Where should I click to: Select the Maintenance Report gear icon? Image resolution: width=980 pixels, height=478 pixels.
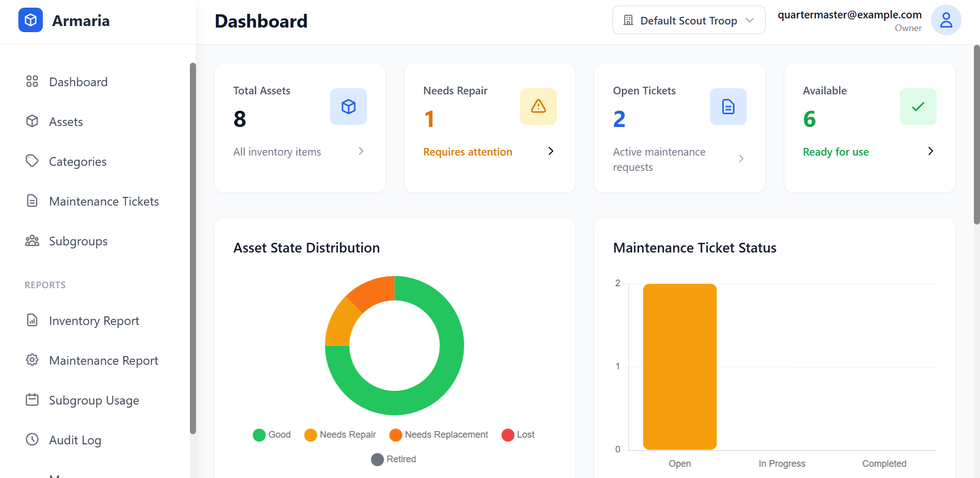tap(32, 360)
